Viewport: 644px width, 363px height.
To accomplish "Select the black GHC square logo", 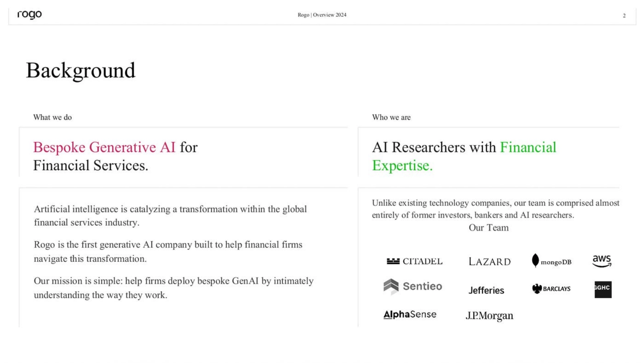I will point(603,289).
